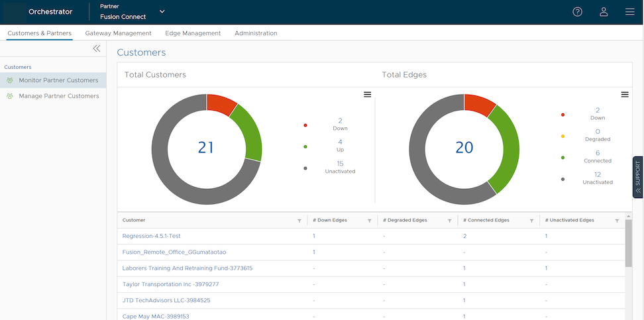Open the Total Edges chart menu icon
Screen dimensions: 644x320
[x=624, y=95]
